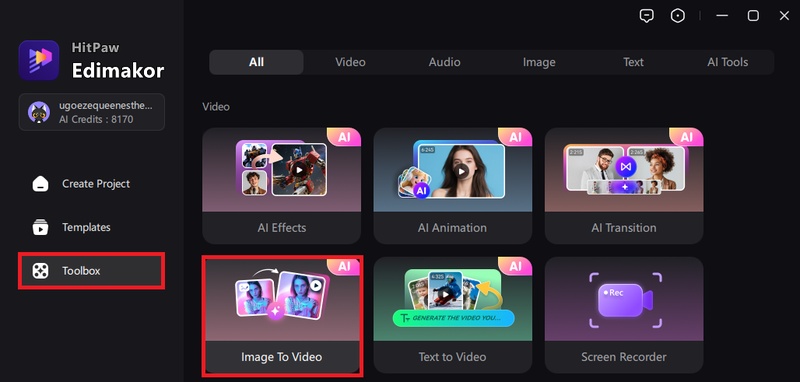Open the Image tab
Viewport: 800px width, 382px height.
click(539, 62)
